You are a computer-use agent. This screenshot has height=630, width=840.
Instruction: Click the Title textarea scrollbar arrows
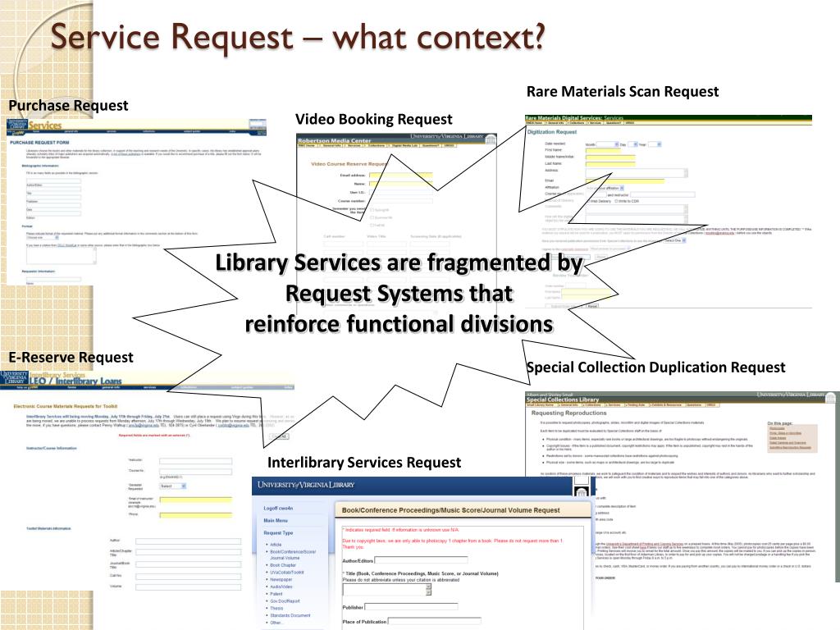tap(428, 590)
